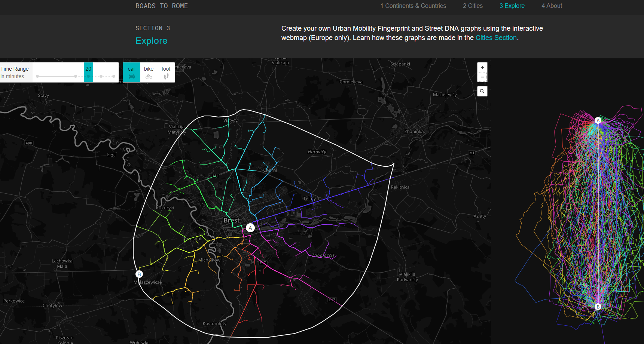
Task: Click the Kukuryki map label
Action: [165, 208]
